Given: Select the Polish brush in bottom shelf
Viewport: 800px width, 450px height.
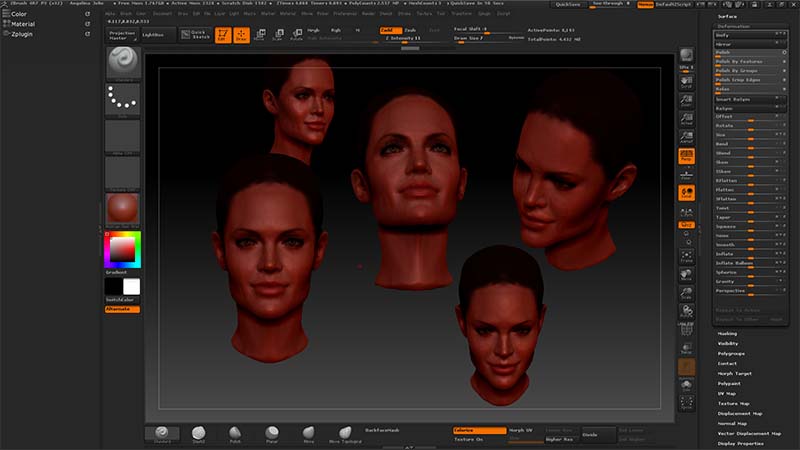Looking at the screenshot, I should pos(235,434).
